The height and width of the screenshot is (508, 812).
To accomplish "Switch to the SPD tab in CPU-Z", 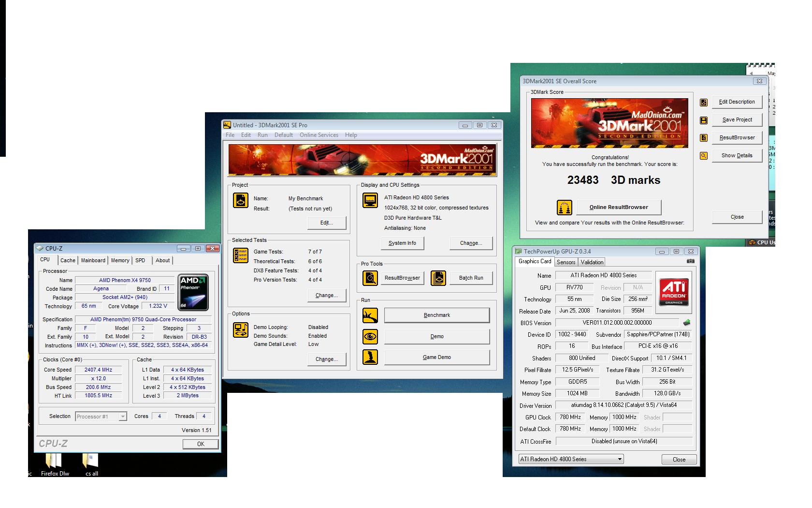I will pos(140,260).
